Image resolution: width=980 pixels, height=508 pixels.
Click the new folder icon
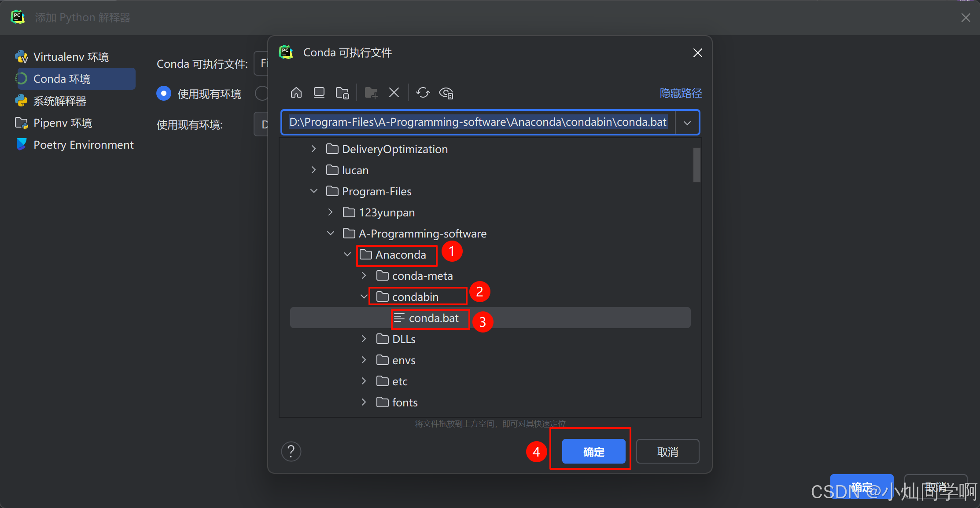[371, 93]
